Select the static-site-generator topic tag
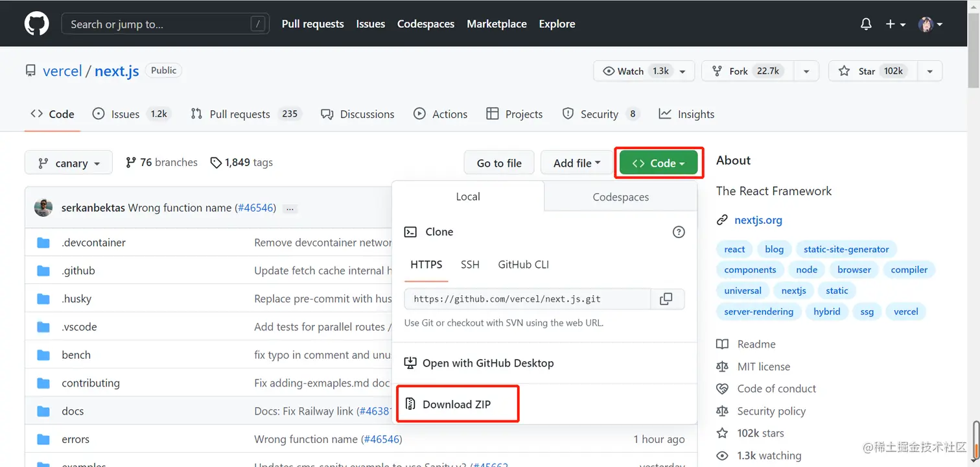980x467 pixels. (x=846, y=249)
